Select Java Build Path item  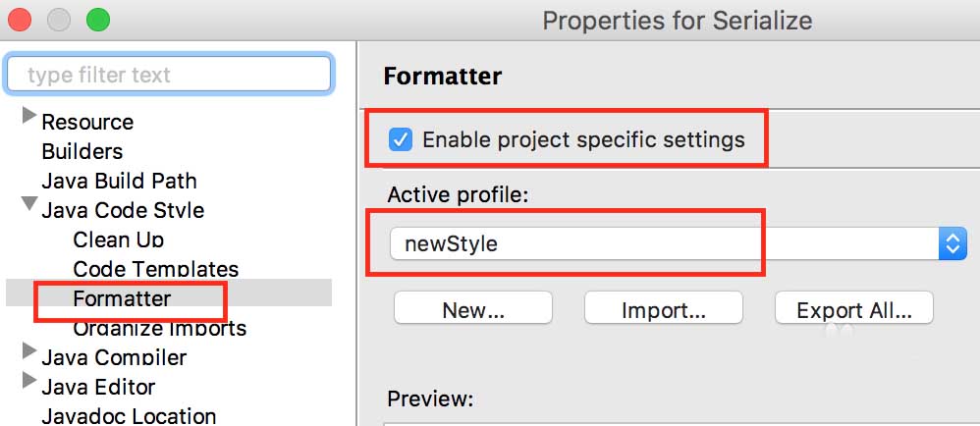(119, 181)
